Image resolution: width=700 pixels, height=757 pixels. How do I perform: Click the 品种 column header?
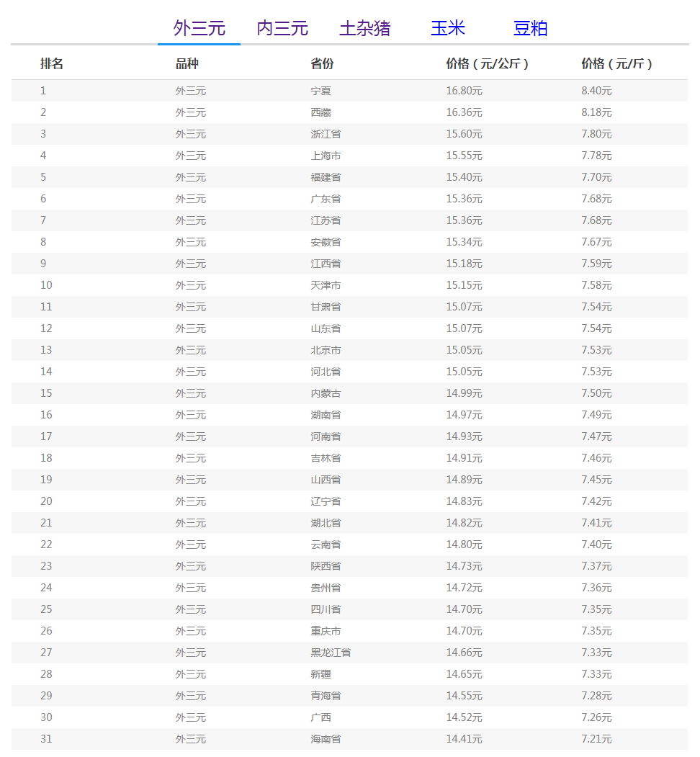(187, 63)
